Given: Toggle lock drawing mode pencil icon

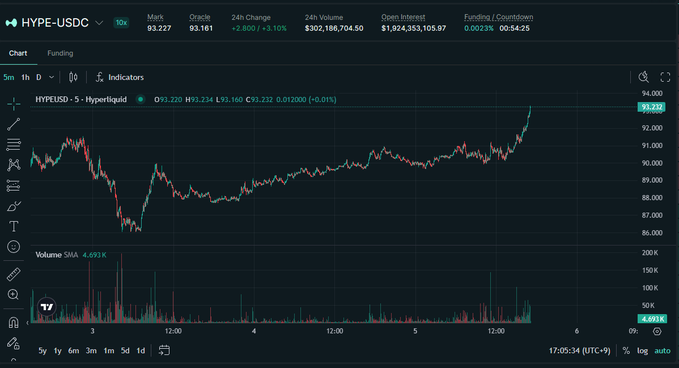Looking at the screenshot, I should [x=13, y=343].
